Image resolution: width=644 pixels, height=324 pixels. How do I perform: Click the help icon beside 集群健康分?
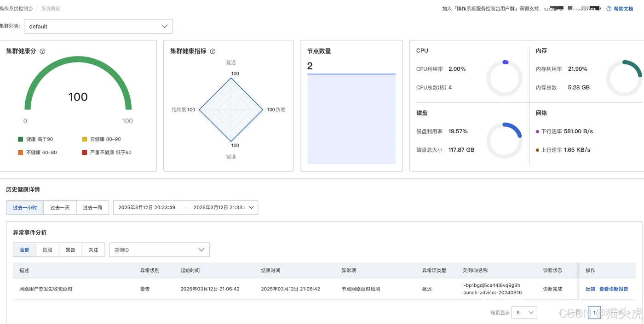[x=43, y=51]
